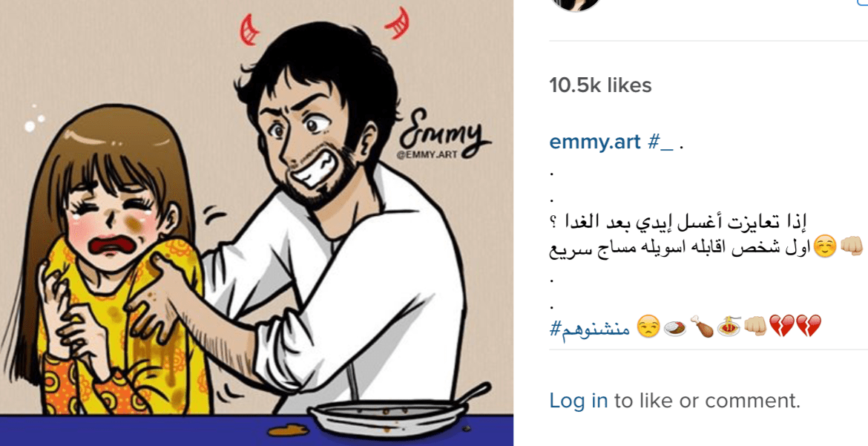Click the fist emoji in caption line
The height and width of the screenshot is (446, 868).
pyautogui.click(x=851, y=248)
